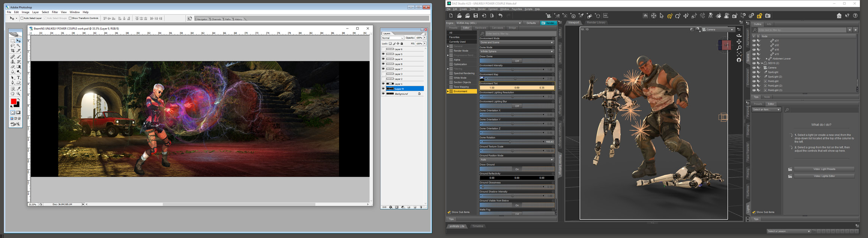This screenshot has height=238, width=868.
Task: Open the Filter menu in Photoshop
Action: (x=55, y=12)
